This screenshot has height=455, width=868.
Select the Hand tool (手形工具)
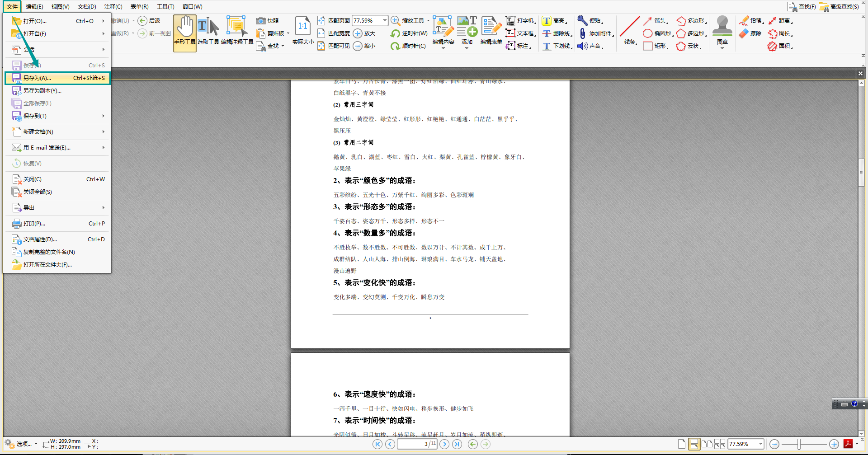[x=185, y=33]
